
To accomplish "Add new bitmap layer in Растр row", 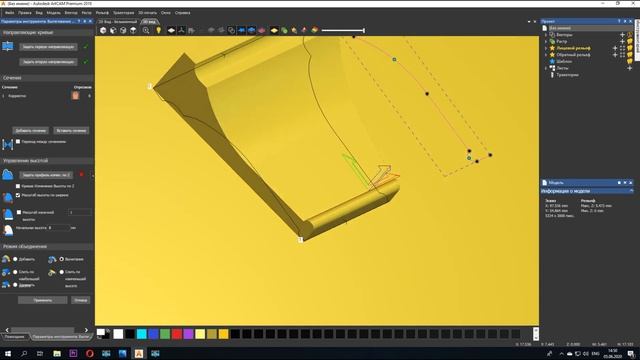I will 622,41.
